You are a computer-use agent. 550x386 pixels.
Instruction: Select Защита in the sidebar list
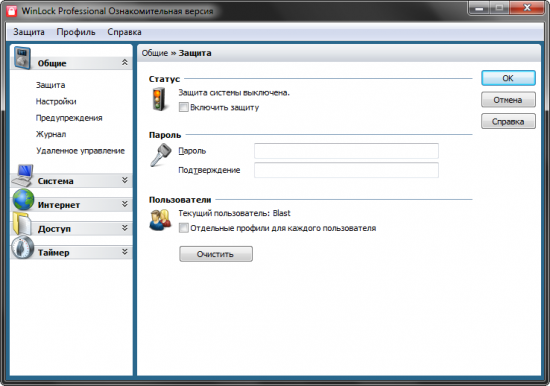click(50, 85)
